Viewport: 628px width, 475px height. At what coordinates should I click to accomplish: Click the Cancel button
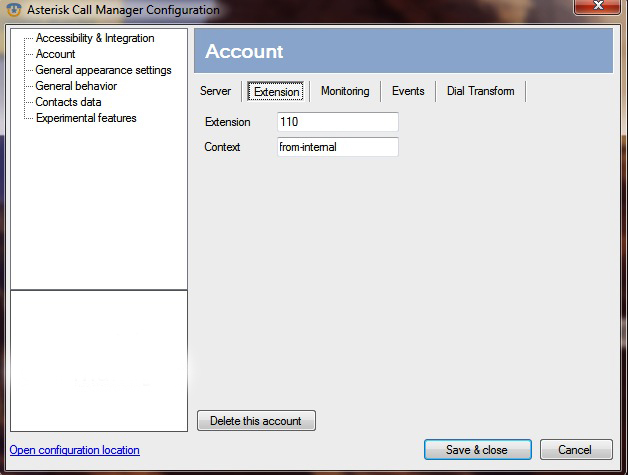(576, 450)
